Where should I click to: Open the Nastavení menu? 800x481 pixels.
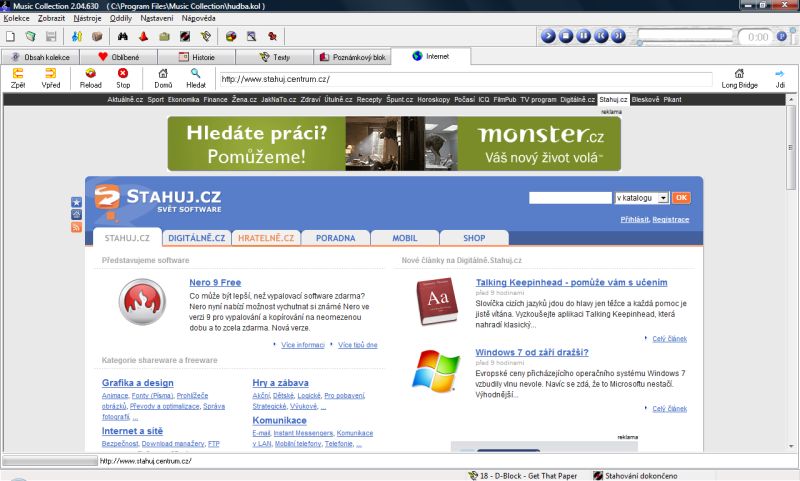tap(157, 18)
